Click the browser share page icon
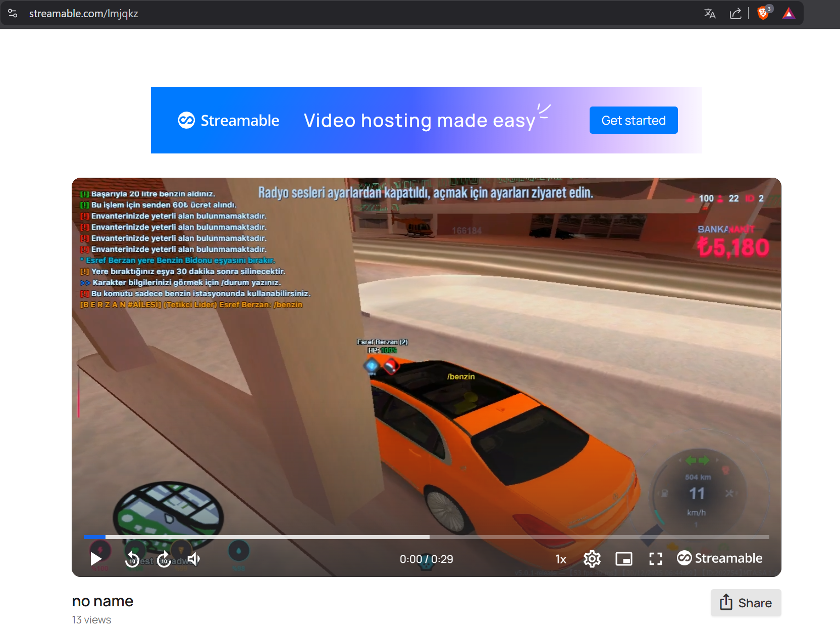This screenshot has height=631, width=840. tap(736, 14)
